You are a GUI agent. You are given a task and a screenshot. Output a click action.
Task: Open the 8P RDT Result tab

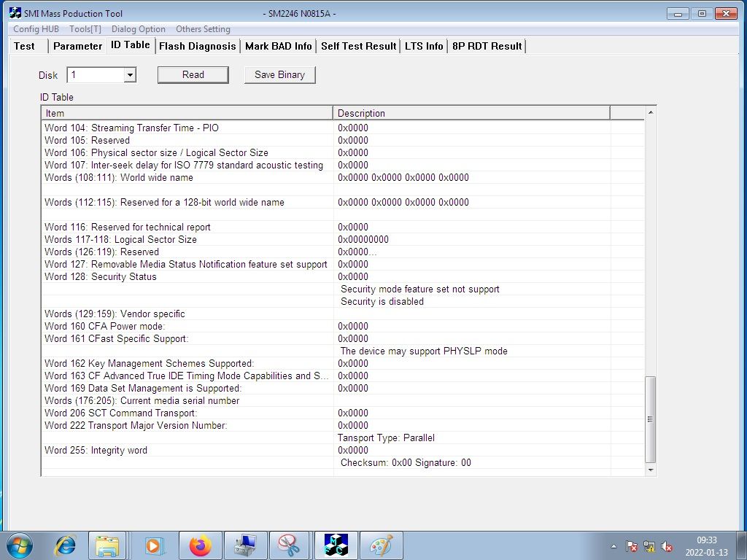(x=487, y=46)
